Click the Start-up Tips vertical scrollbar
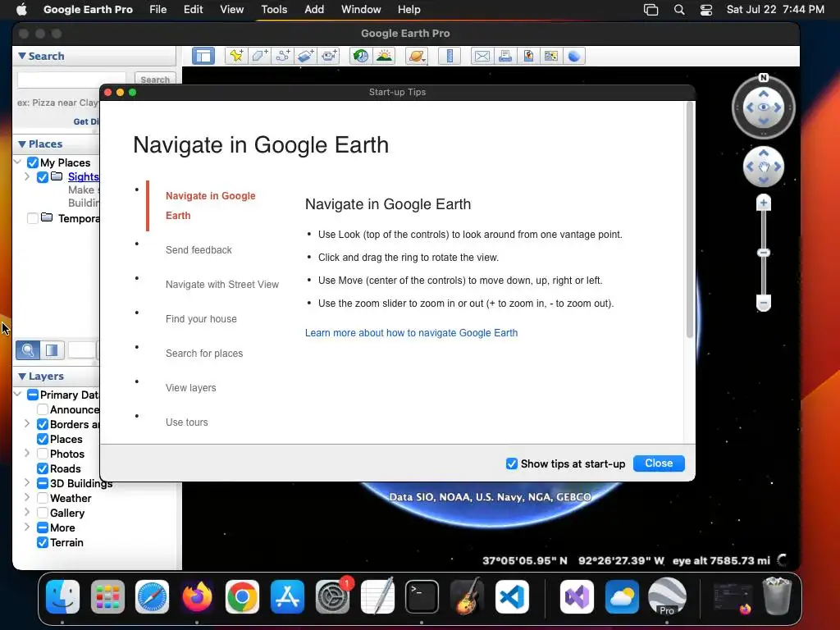 [x=689, y=220]
